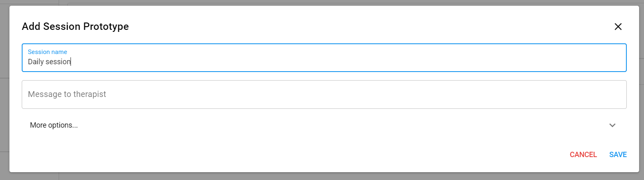
Task: Click the typed text Daily session
Action: [x=49, y=62]
